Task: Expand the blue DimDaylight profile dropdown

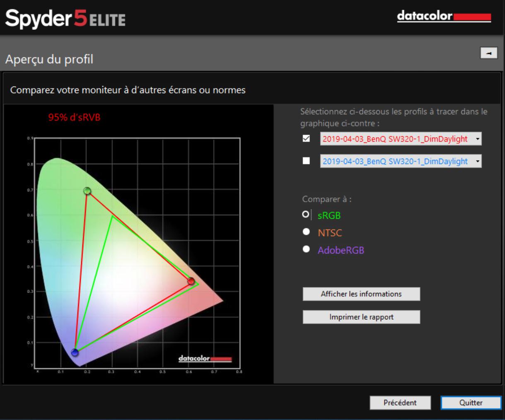Action: (477, 162)
